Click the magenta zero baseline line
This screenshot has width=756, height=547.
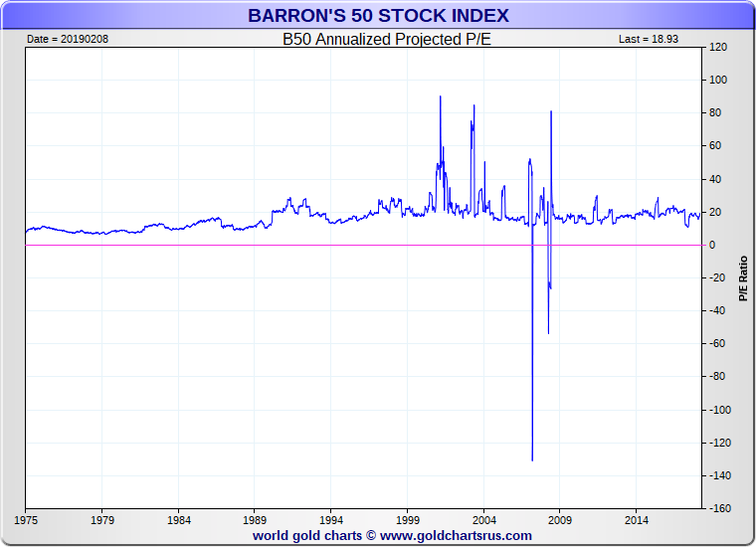tap(363, 246)
